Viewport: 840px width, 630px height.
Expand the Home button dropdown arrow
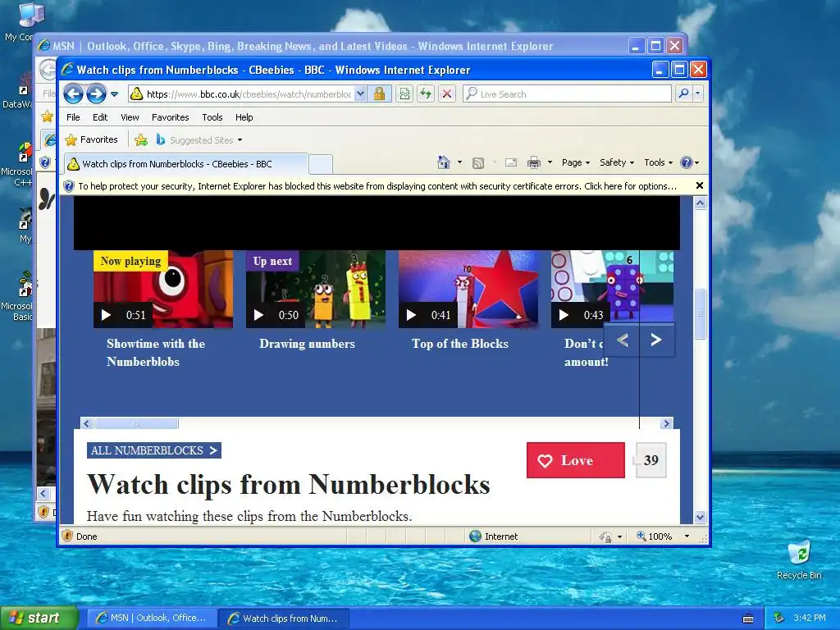[x=459, y=162]
